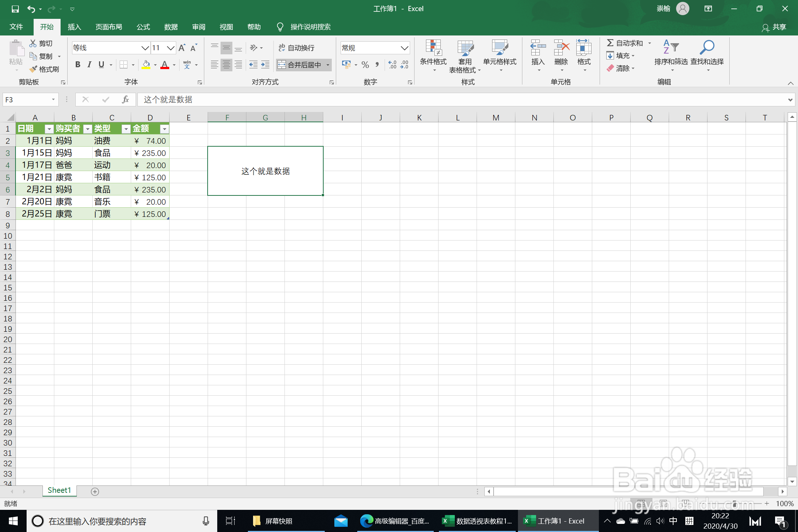Viewport: 798px width, 532px height.
Task: Click the Insert Function fx icon
Action: (x=125, y=99)
